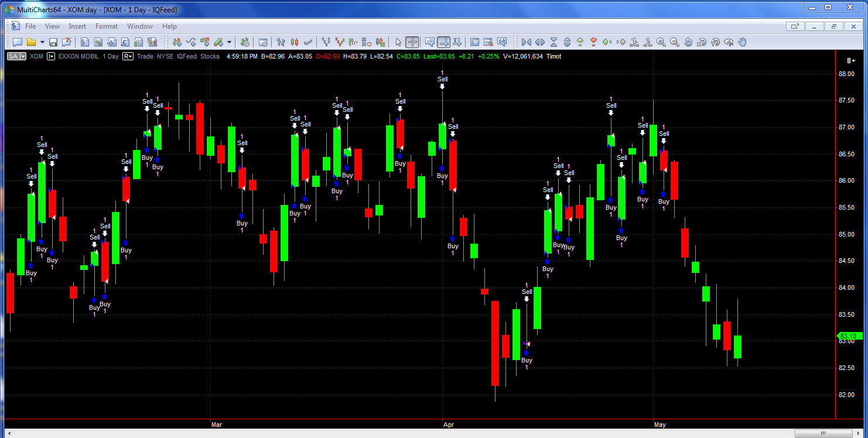Select the drawing pencil tool icon
The height and width of the screenshot is (438, 868).
click(218, 42)
